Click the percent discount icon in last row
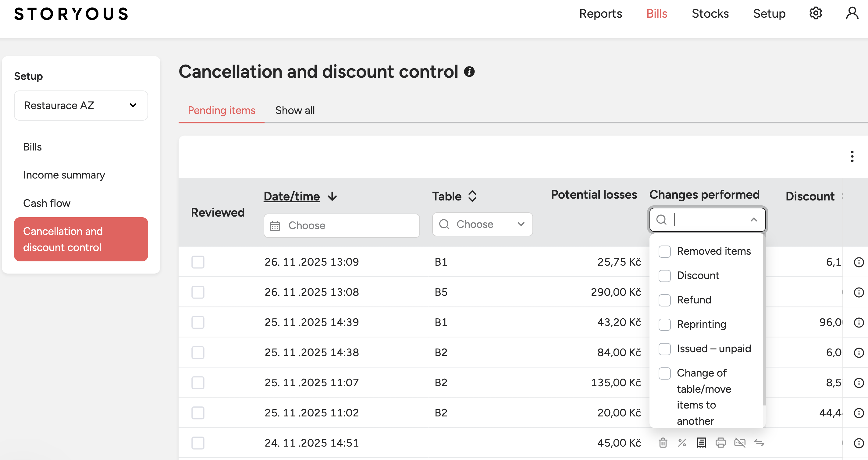Image resolution: width=868 pixels, height=460 pixels. [x=682, y=443]
